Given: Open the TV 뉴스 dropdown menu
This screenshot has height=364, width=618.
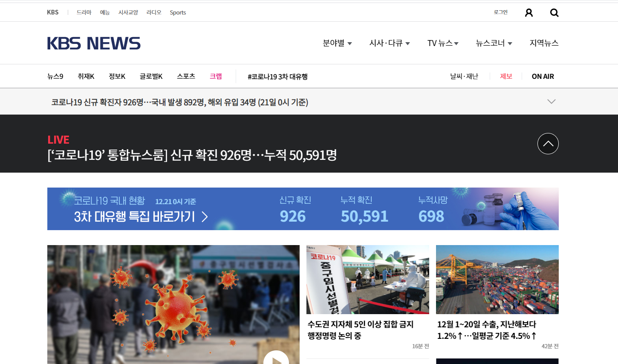Looking at the screenshot, I should (x=443, y=43).
